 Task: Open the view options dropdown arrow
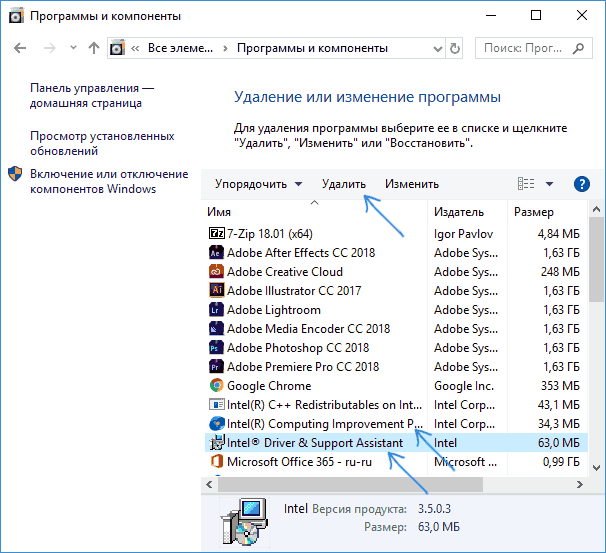click(x=549, y=184)
